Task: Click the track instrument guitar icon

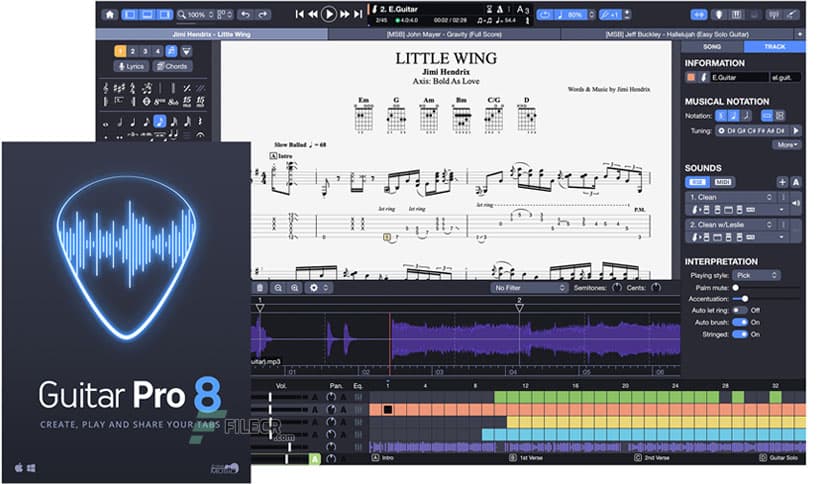Action: 703,77
